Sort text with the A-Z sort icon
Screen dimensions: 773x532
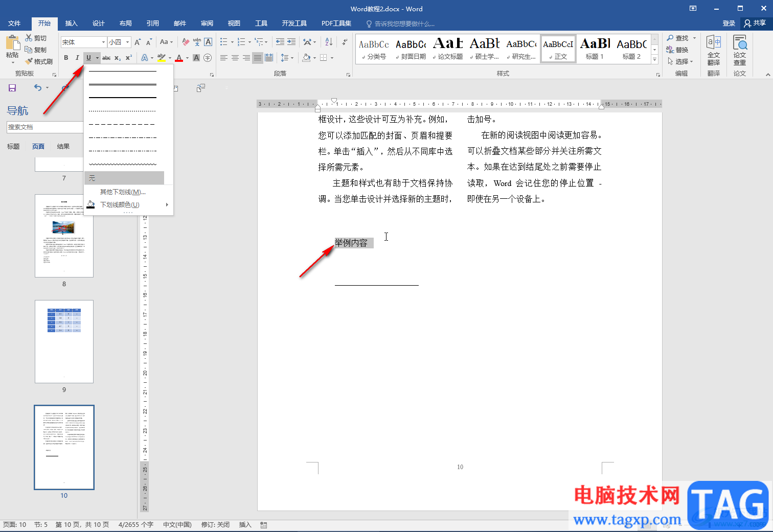tap(329, 42)
